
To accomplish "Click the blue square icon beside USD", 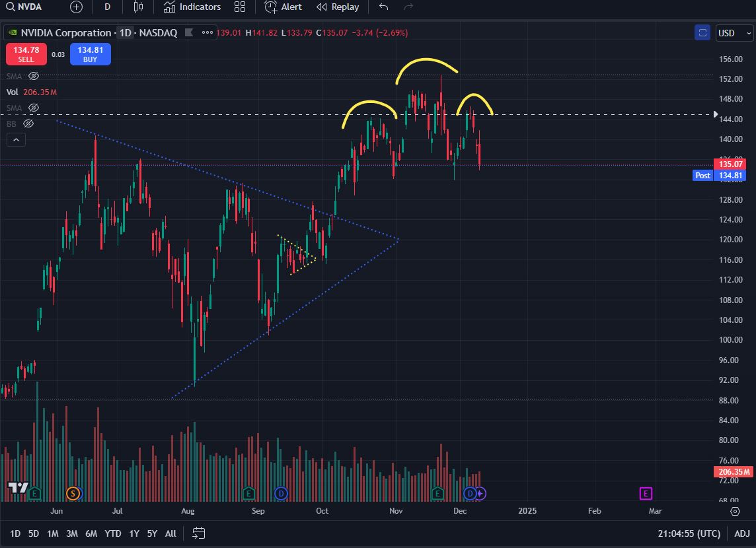I will click(x=702, y=33).
